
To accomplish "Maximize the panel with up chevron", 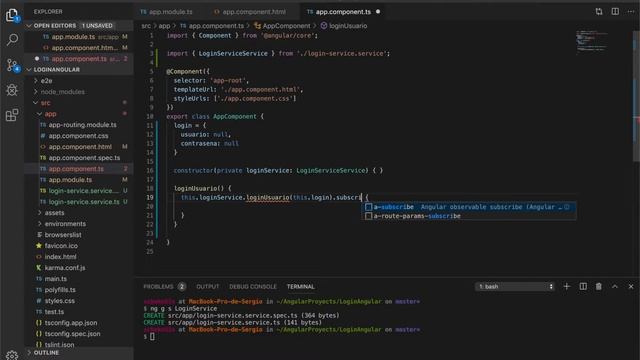I will [615, 287].
